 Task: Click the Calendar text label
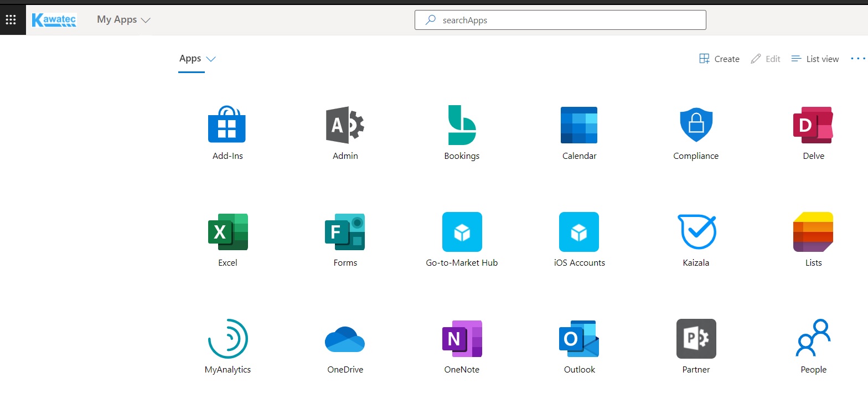coord(579,156)
